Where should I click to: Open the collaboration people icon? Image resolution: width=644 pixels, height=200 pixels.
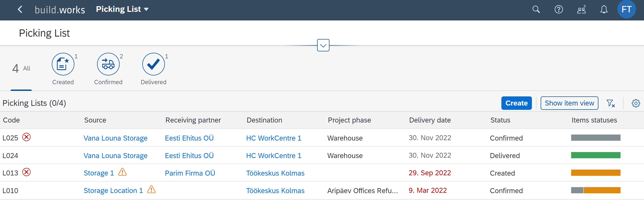coord(581,9)
